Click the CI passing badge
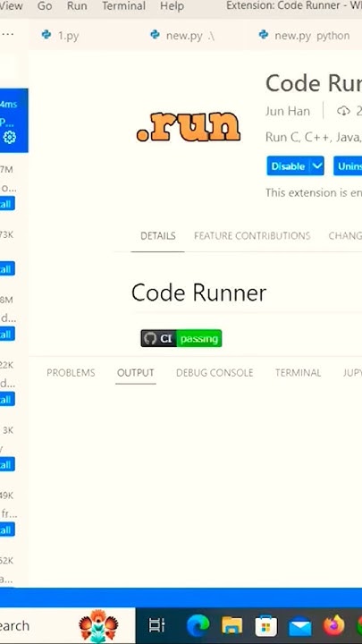Image resolution: width=362 pixels, height=644 pixels. [x=181, y=338]
